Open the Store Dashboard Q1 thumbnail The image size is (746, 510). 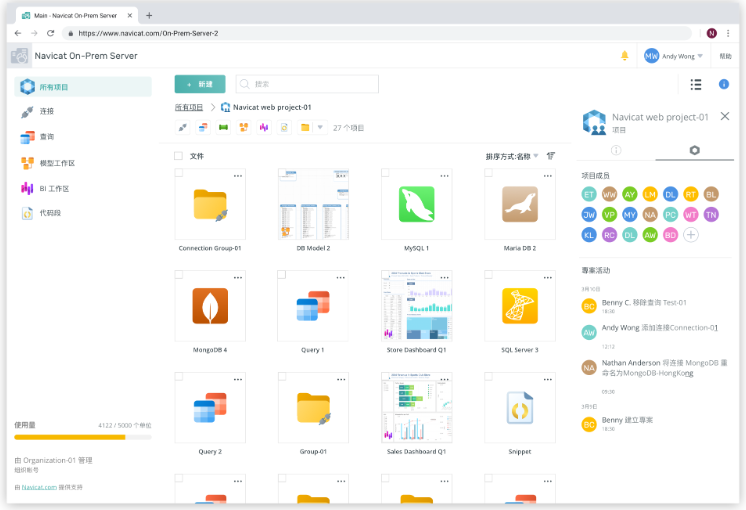(x=416, y=306)
